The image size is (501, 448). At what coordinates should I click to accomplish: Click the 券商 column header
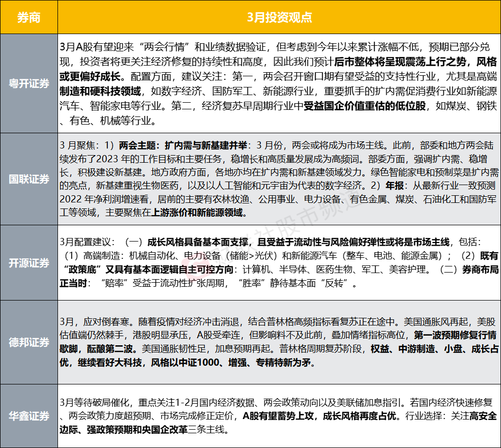(28, 17)
